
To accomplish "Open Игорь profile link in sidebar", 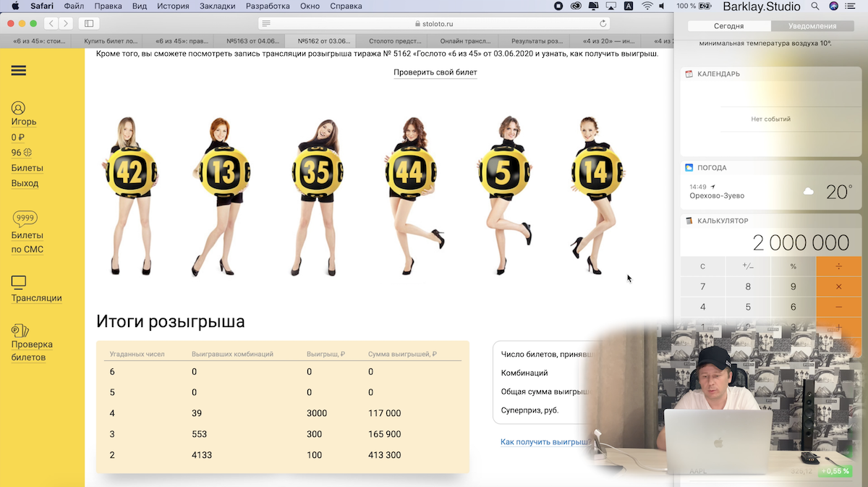I will click(x=24, y=122).
